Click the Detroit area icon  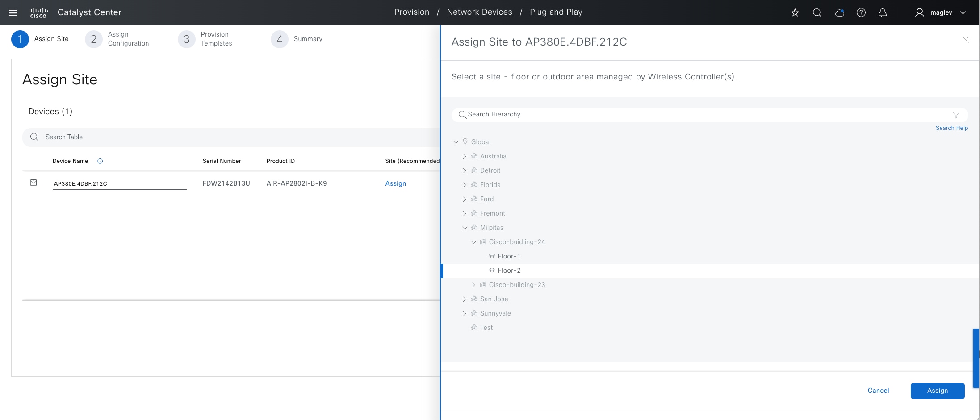pyautogui.click(x=474, y=170)
